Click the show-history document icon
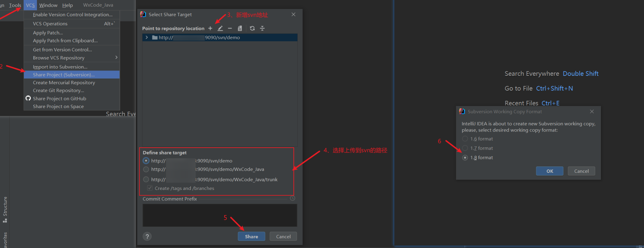The image size is (644, 248). (x=240, y=29)
